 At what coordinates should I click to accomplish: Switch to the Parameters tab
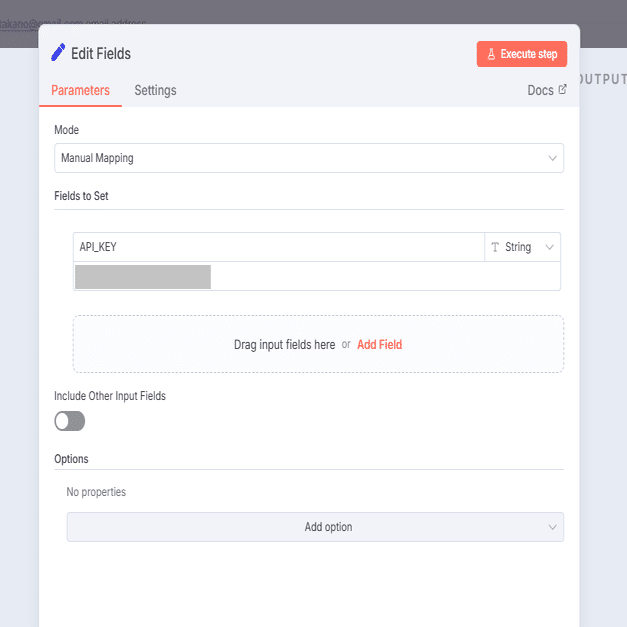[80, 90]
